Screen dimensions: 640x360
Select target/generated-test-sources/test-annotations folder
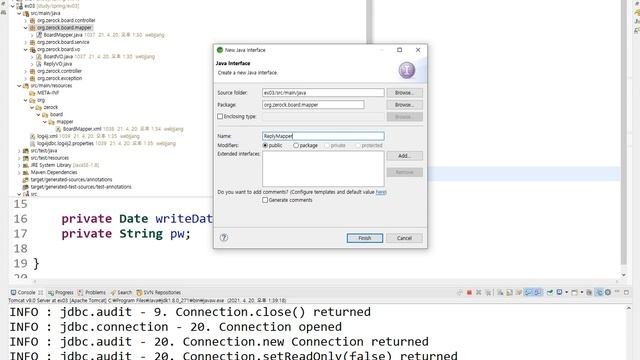(x=81, y=187)
